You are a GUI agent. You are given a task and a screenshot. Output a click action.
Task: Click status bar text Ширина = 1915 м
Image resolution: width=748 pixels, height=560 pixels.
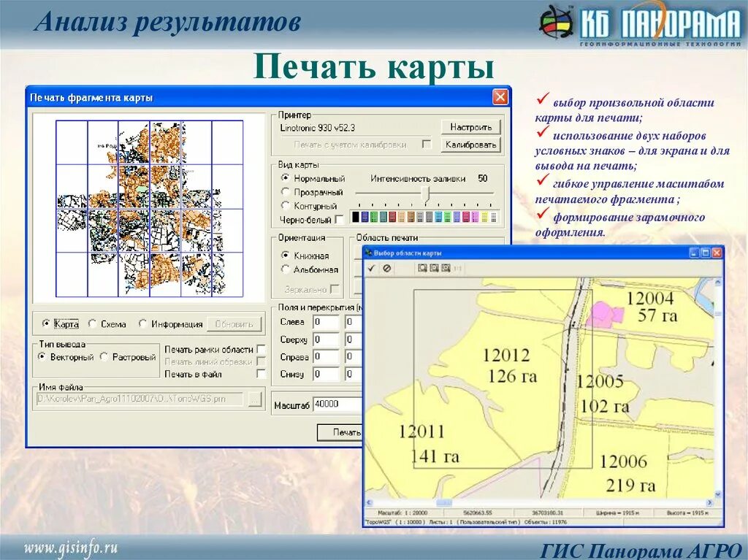click(617, 513)
